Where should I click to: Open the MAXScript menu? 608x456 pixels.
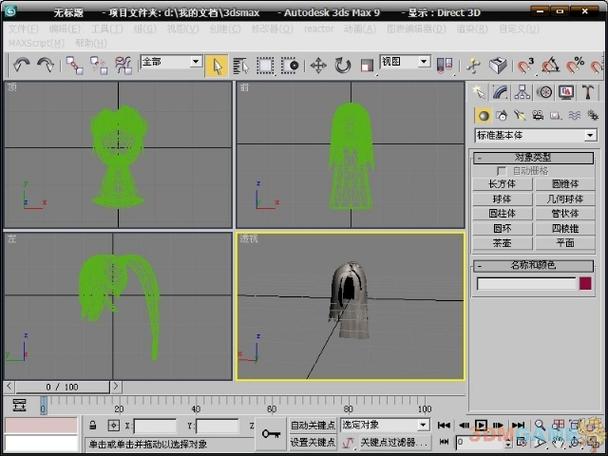(x=36, y=43)
